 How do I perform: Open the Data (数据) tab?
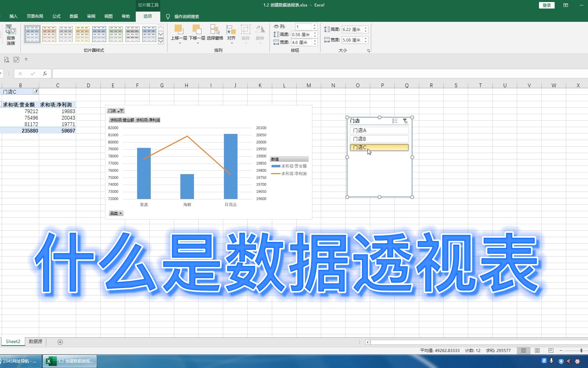point(74,16)
